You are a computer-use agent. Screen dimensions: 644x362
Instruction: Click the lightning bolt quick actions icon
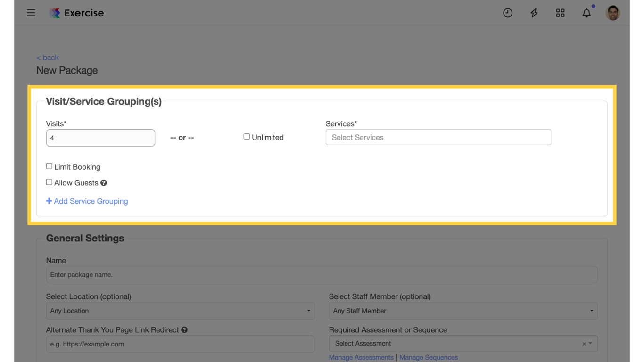coord(534,13)
